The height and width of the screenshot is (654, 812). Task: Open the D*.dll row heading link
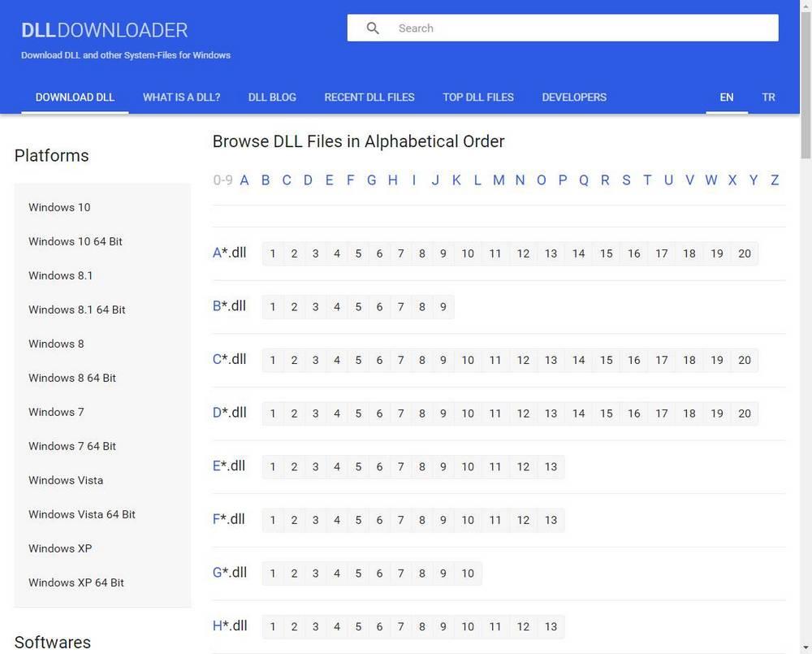[230, 413]
